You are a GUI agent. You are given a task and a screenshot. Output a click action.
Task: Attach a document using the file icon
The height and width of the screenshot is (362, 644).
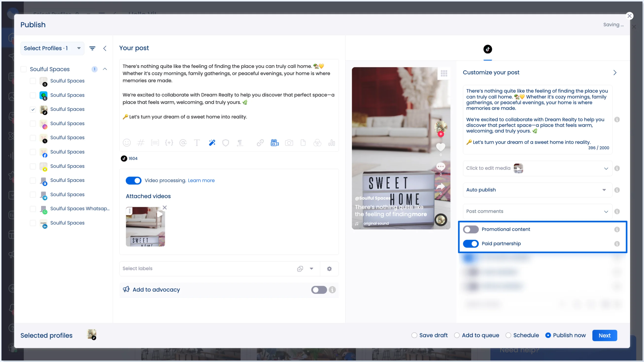coord(303,143)
